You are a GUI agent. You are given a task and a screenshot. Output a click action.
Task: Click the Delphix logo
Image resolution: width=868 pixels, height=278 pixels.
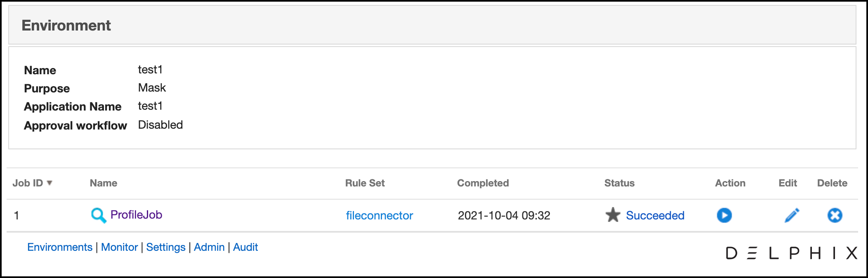[x=791, y=253]
